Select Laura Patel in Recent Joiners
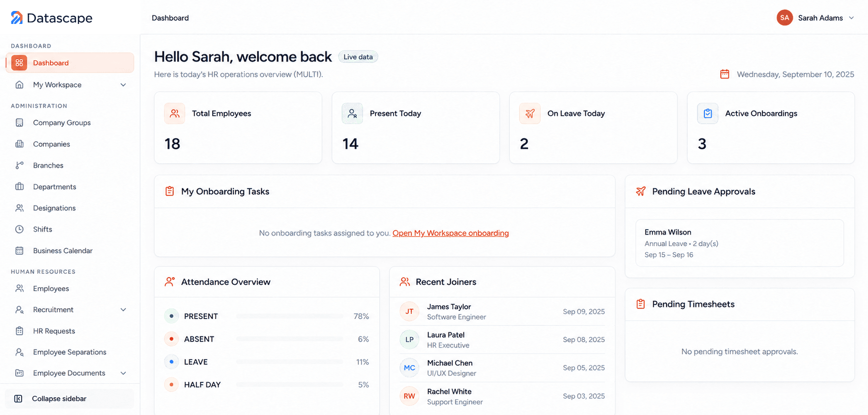The width and height of the screenshot is (868, 415). [x=502, y=340]
